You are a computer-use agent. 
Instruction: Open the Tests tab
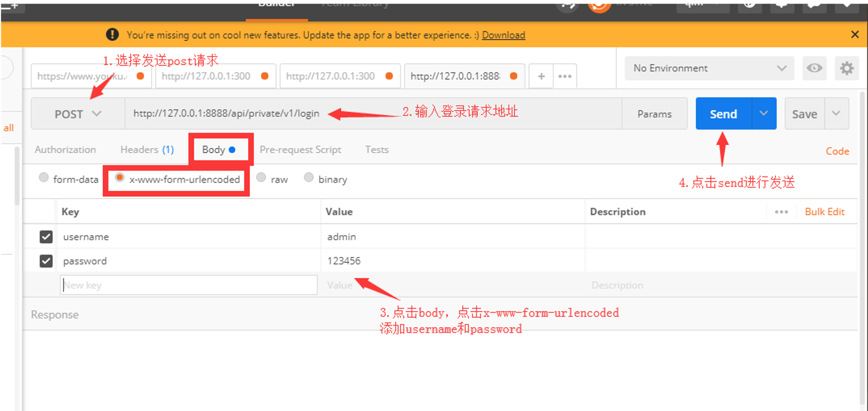coord(377,149)
